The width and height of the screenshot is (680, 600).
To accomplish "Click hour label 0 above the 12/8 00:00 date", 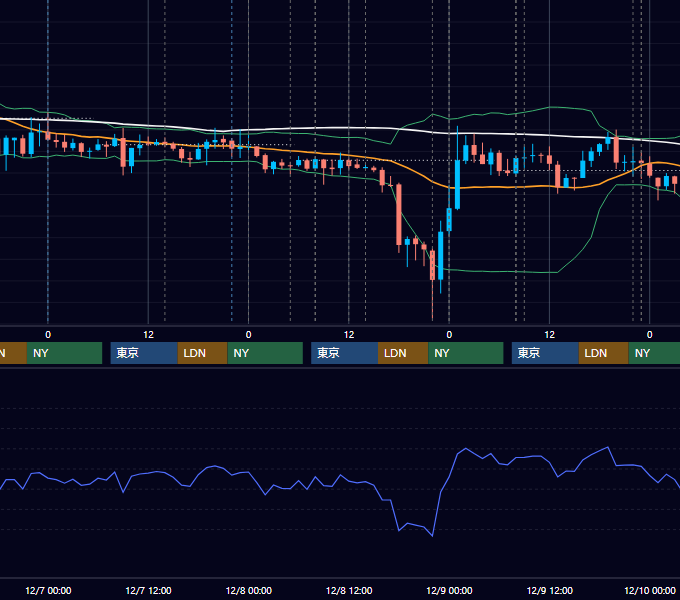I will click(248, 335).
